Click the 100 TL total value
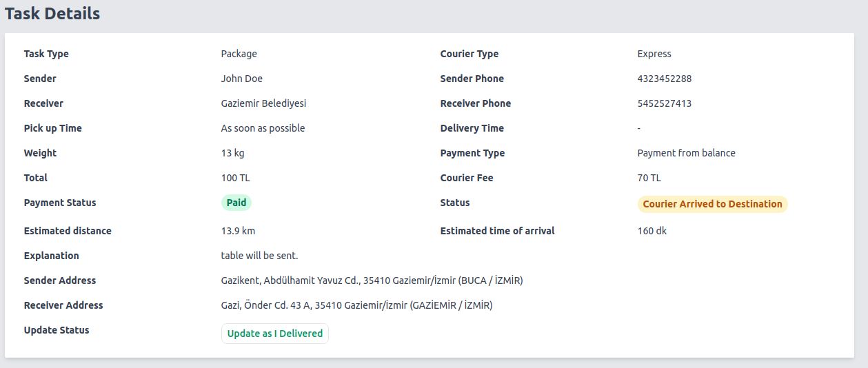 (x=235, y=178)
